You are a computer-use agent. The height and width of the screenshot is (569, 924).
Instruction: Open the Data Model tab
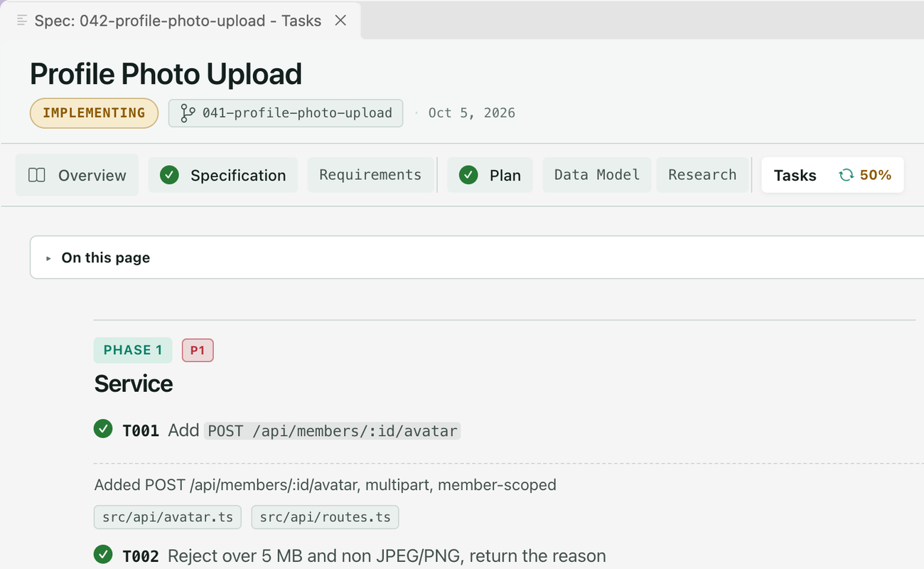pos(597,175)
